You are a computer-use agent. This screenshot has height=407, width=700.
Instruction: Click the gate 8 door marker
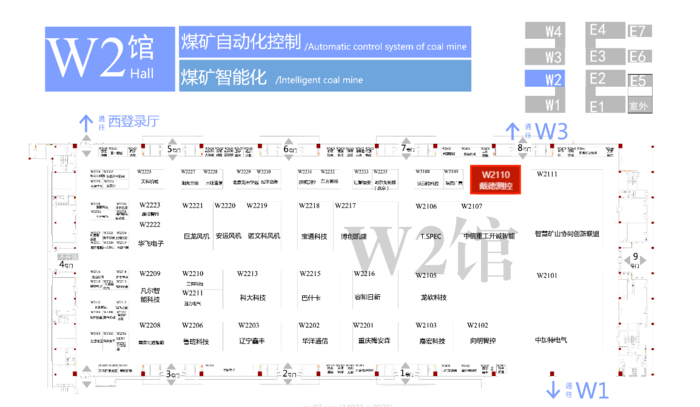(x=524, y=148)
